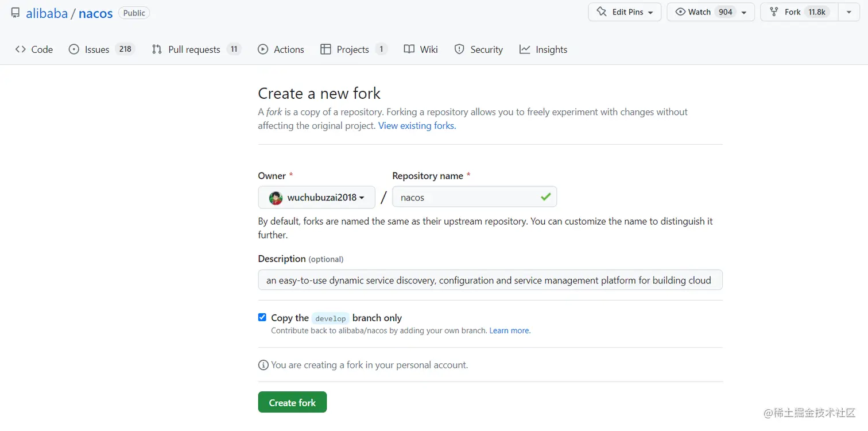This screenshot has width=868, height=431.
Task: Click the eye icon in Watch
Action: (x=680, y=12)
